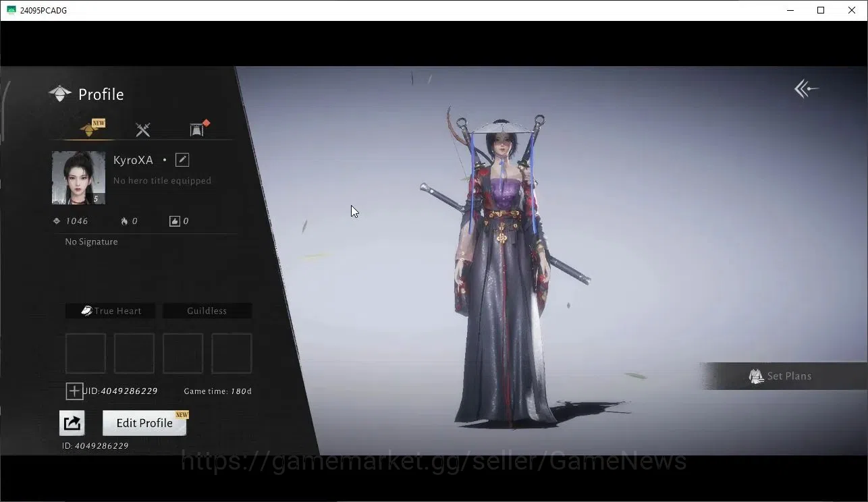868x502 pixels.
Task: Click the first empty showcase slot
Action: [x=86, y=353]
